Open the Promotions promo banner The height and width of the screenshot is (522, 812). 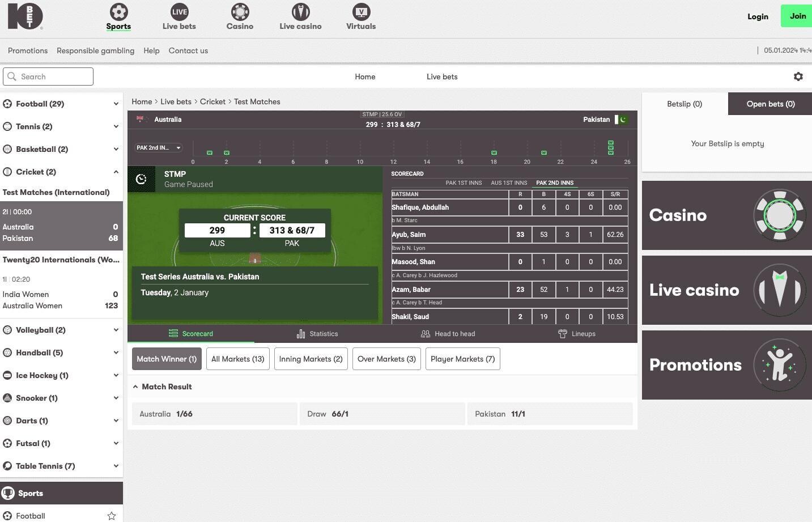727,365
